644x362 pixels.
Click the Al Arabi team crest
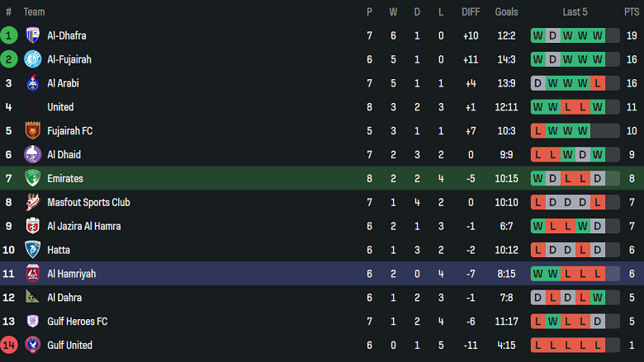(33, 83)
